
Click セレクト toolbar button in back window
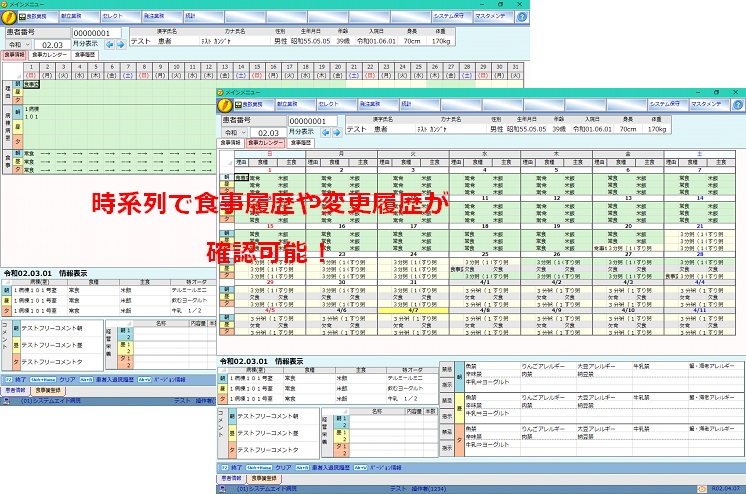(x=121, y=17)
